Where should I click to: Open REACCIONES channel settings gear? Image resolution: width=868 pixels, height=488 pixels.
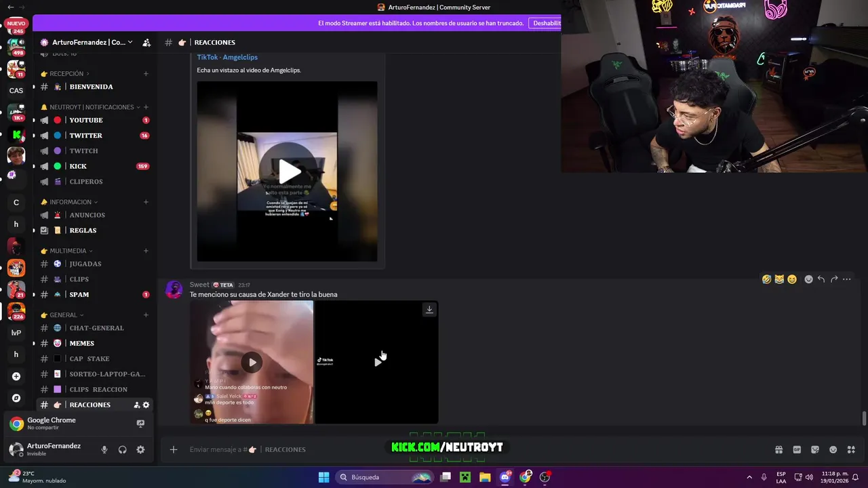pyautogui.click(x=146, y=405)
